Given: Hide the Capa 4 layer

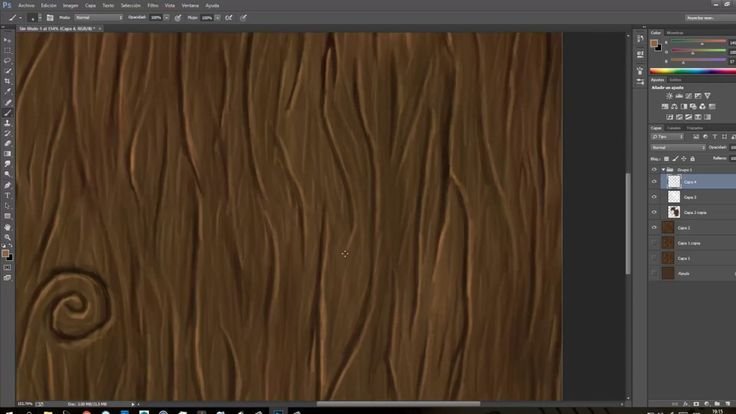Looking at the screenshot, I should (x=654, y=183).
